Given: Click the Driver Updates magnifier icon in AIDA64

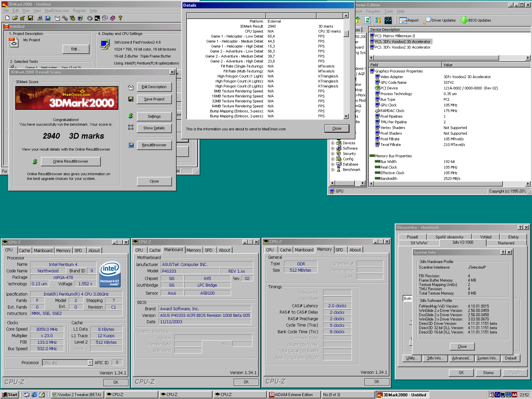Looking at the screenshot, I should pos(427,21).
